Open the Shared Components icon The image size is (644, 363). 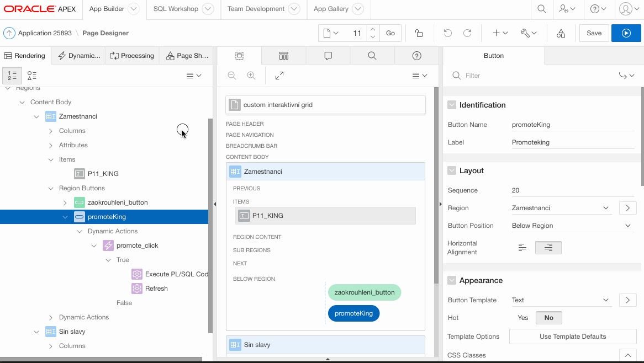(561, 33)
